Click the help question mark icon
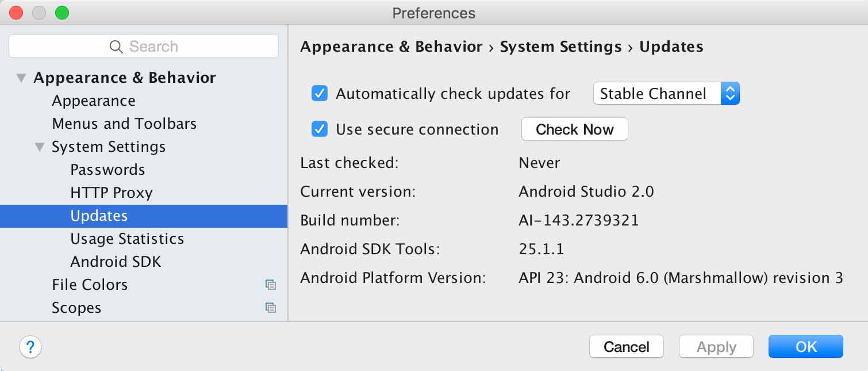 point(30,347)
